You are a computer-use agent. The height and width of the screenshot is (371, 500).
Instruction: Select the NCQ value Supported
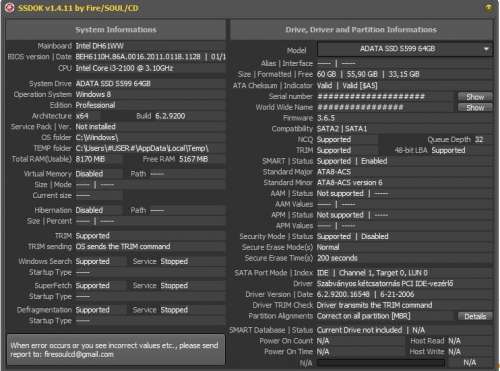click(x=334, y=139)
